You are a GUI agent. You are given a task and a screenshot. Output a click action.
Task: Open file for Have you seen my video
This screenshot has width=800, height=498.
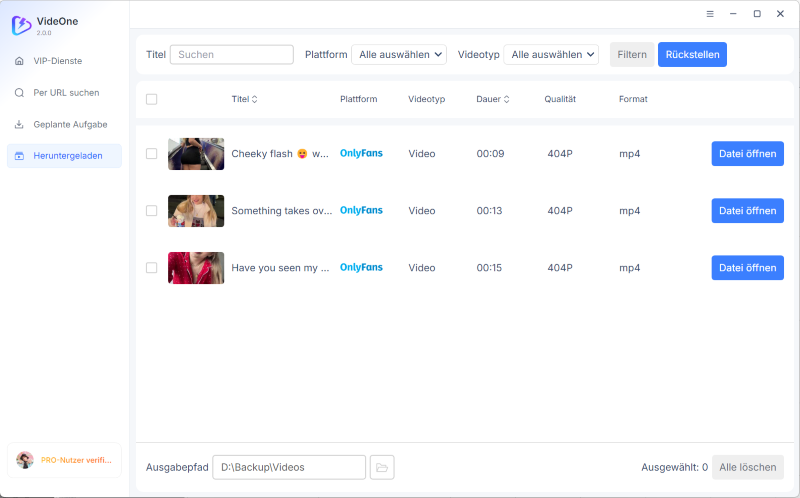[x=747, y=268]
